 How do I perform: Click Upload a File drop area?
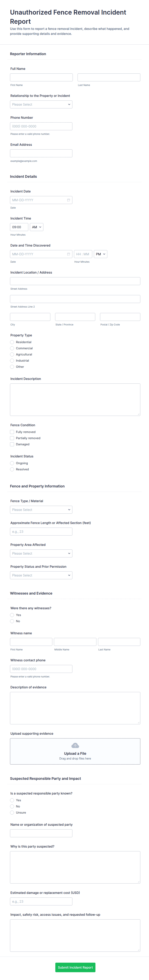pos(75,751)
